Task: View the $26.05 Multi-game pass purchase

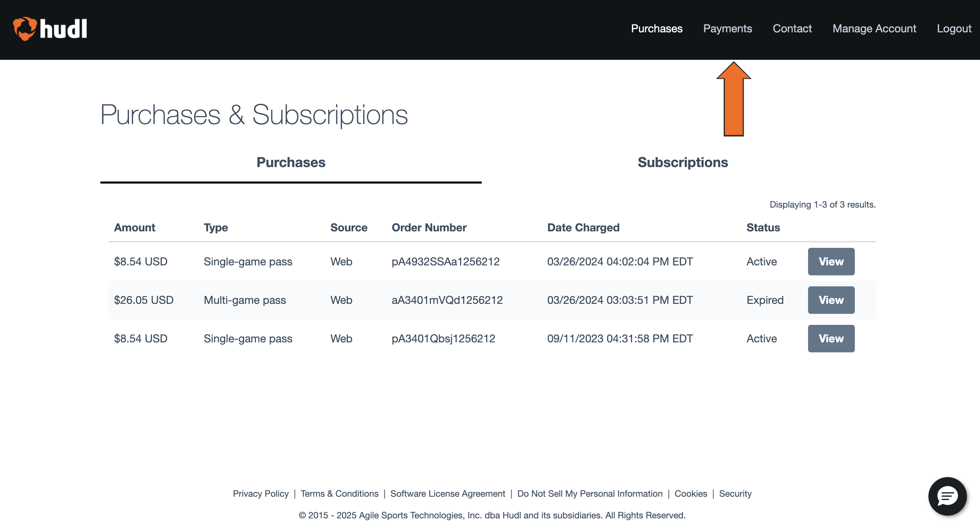Action: [831, 300]
